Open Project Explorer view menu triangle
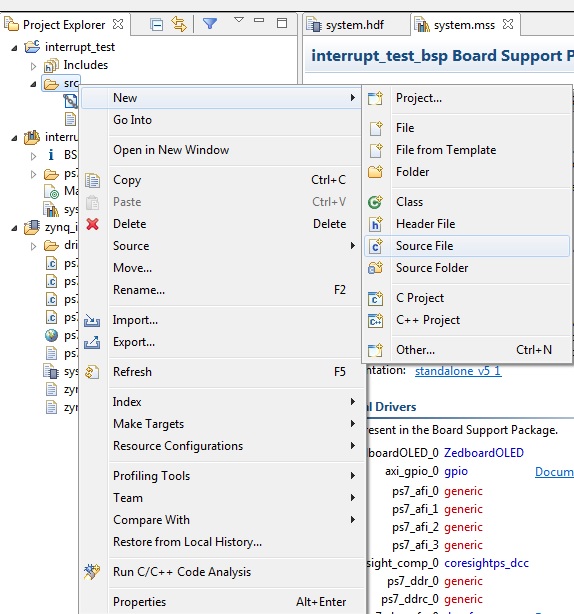Image resolution: width=574 pixels, height=614 pixels. click(x=238, y=20)
